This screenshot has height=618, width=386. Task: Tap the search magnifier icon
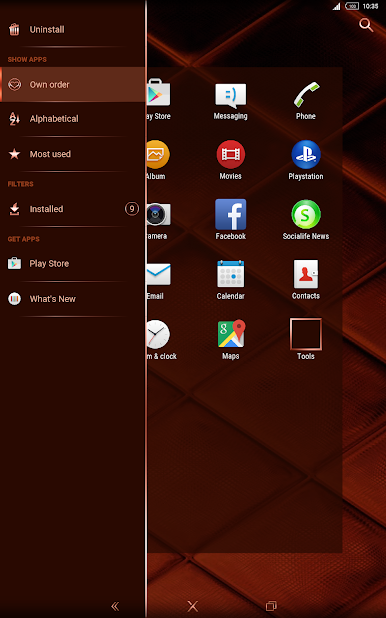[x=366, y=25]
